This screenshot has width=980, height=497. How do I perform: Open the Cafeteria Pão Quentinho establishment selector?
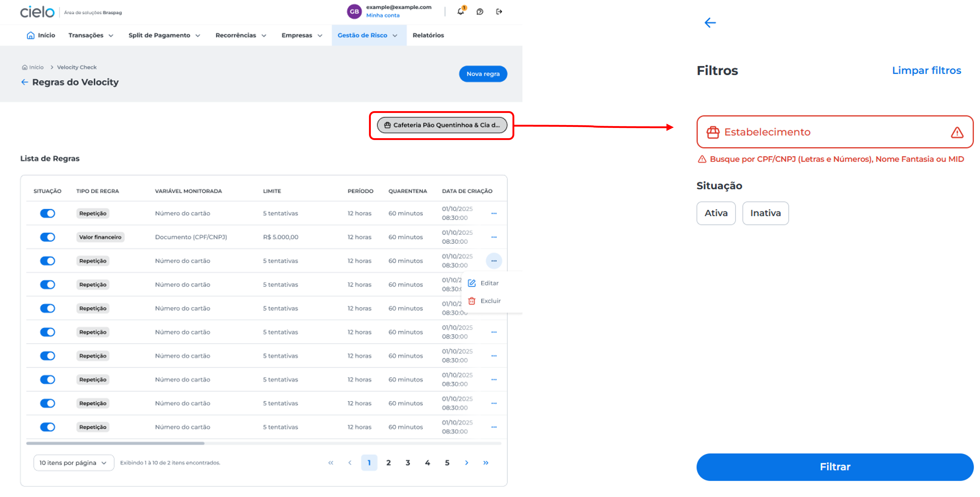(442, 125)
